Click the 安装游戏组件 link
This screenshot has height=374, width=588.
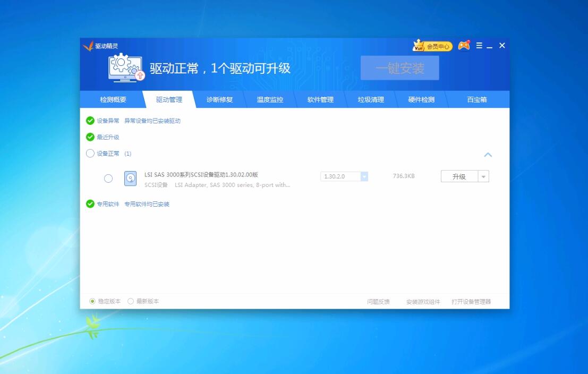point(423,302)
